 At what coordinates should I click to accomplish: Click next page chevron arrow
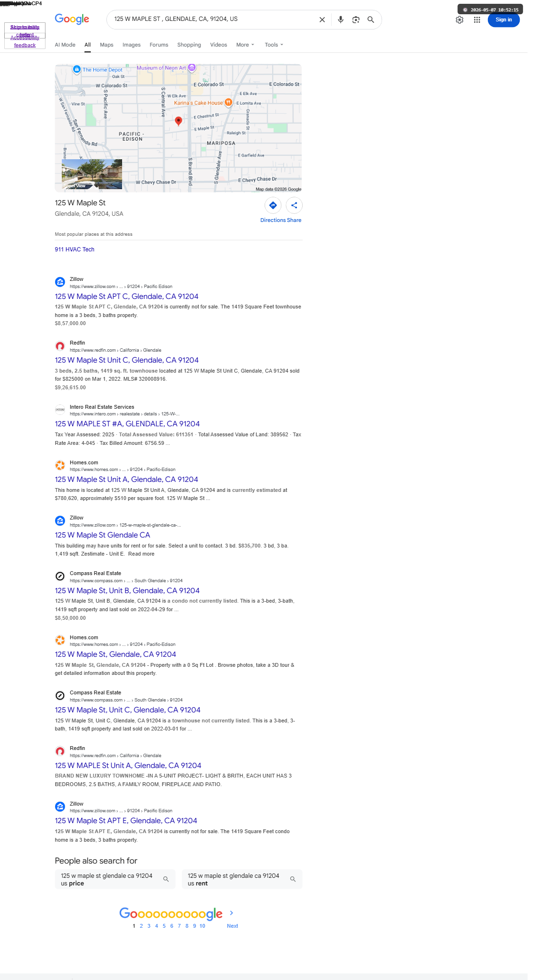[x=231, y=913]
